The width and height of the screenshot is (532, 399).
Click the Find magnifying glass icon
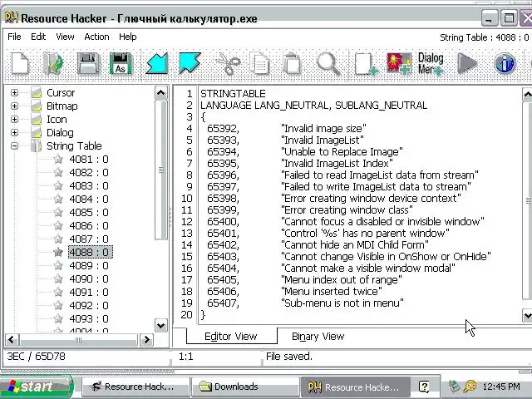coord(328,63)
